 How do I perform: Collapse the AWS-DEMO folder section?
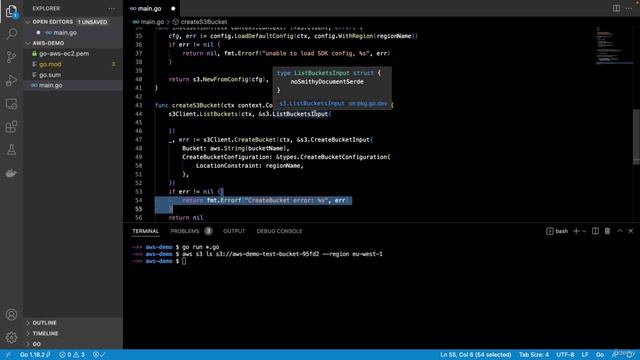coord(28,43)
